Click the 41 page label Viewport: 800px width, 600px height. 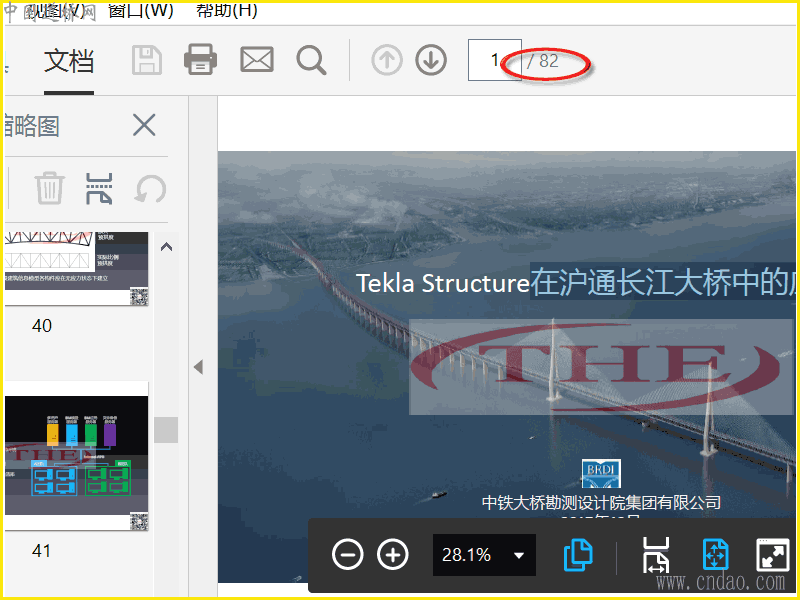click(x=41, y=551)
